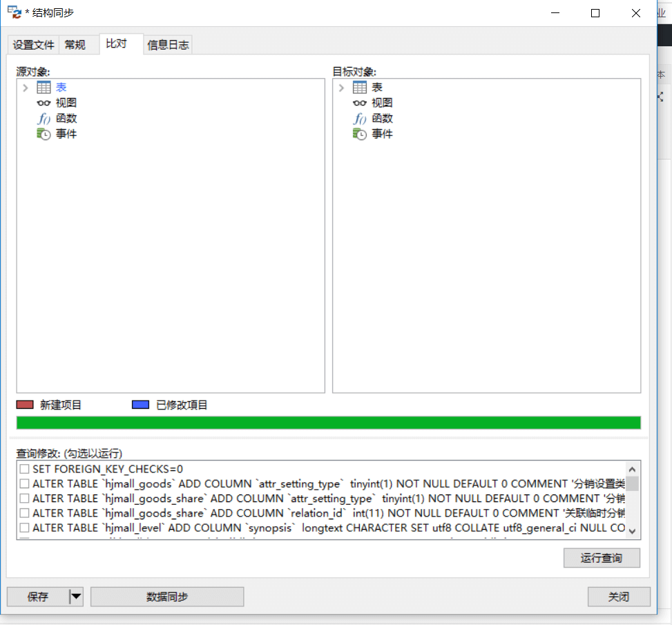Open the dropdown arrow beside 保存

point(76,597)
